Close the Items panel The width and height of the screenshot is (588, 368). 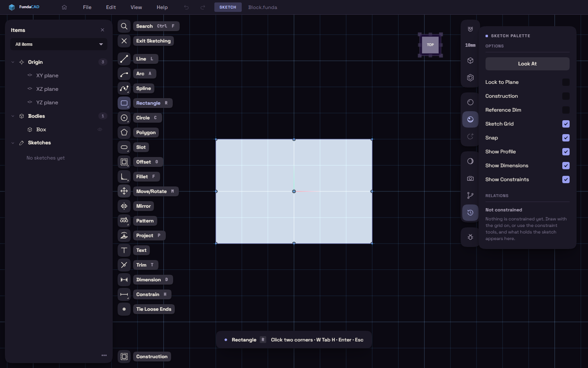[102, 30]
